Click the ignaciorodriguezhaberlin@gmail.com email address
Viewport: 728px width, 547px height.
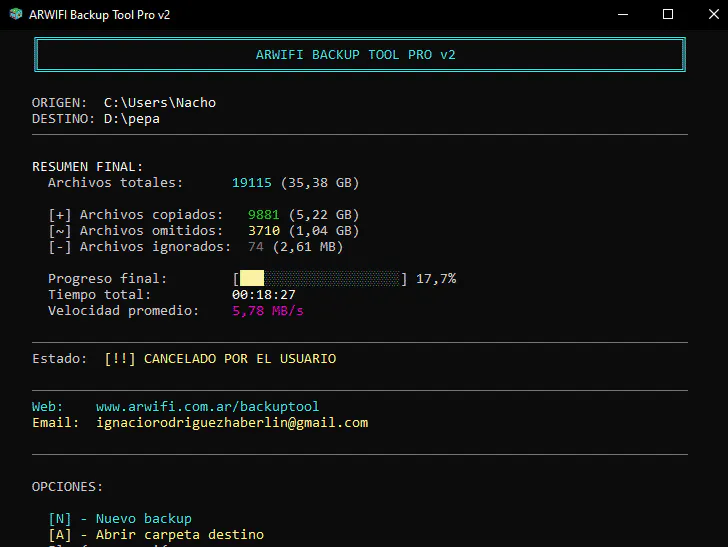(232, 423)
